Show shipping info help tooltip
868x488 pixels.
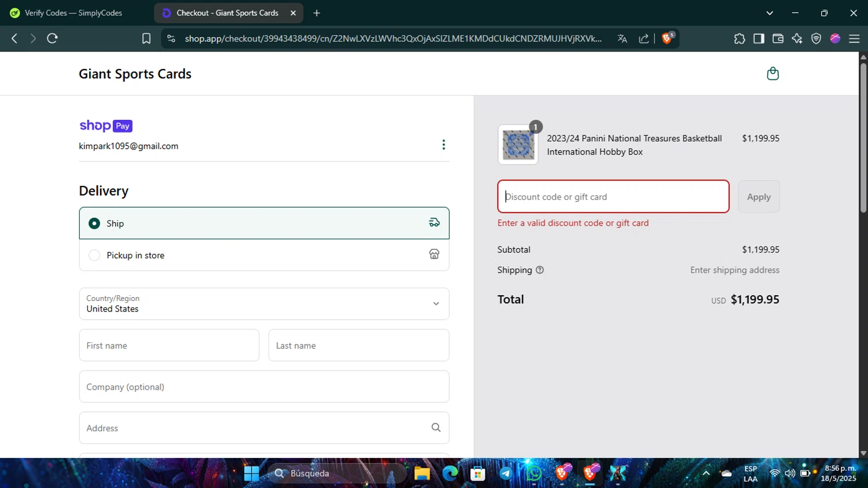(540, 270)
